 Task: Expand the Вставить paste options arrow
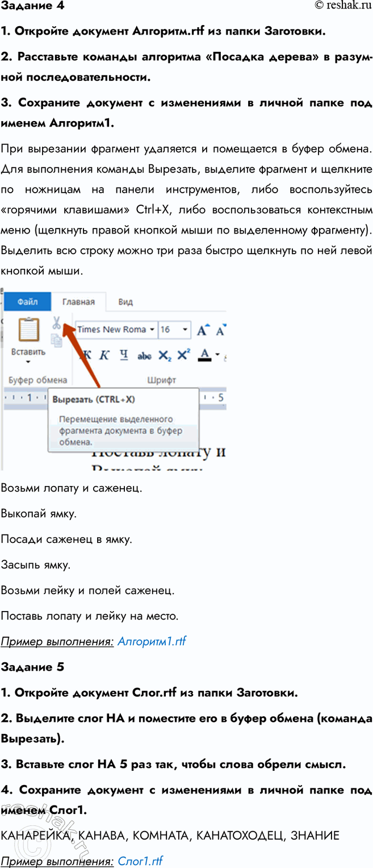[x=28, y=361]
